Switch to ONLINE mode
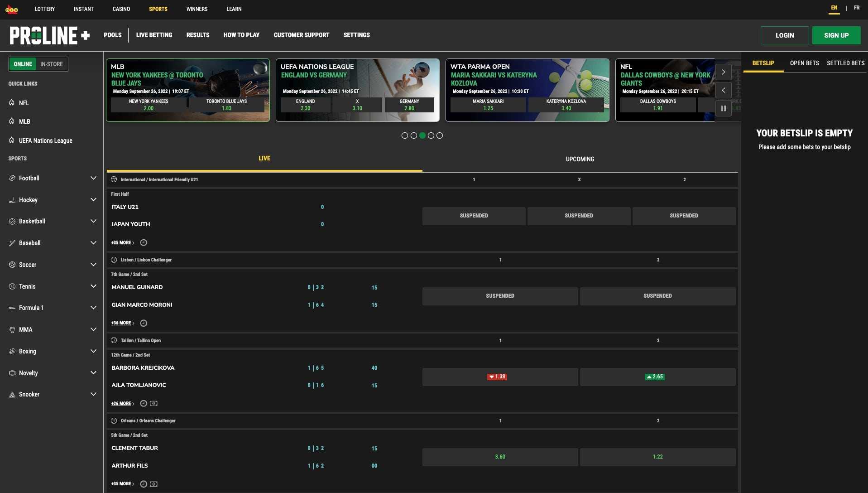The image size is (868, 493). coord(23,64)
